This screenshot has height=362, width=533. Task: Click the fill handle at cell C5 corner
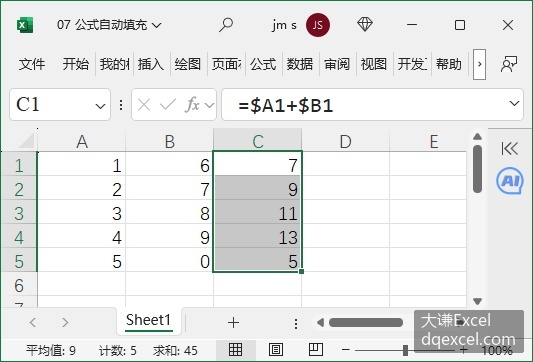[302, 271]
